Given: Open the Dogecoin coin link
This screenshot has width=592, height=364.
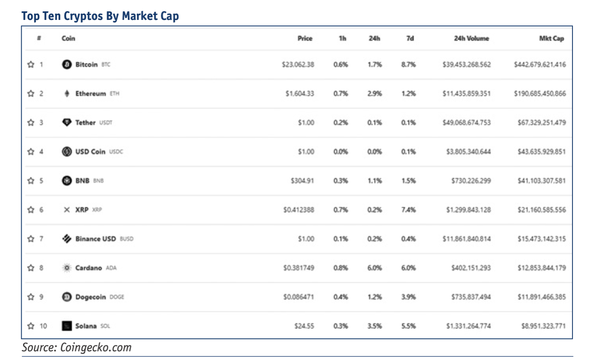Looking at the screenshot, I should [x=91, y=297].
